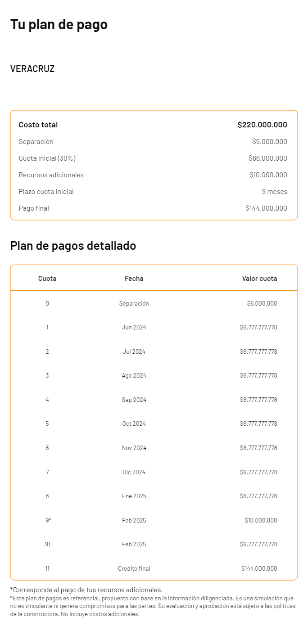The height and width of the screenshot is (644, 308).
Task: Click the "Plan de pagos detallado" heading
Action: (73, 246)
